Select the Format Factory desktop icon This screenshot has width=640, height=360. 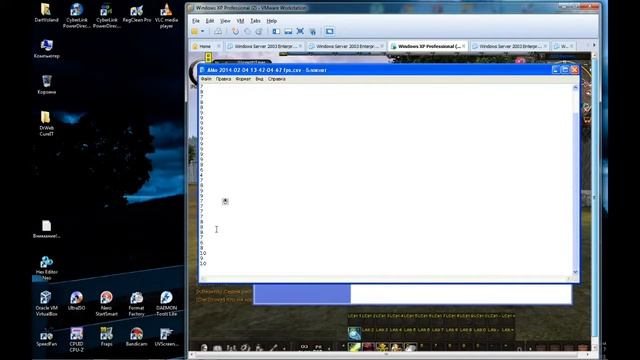pos(136,304)
